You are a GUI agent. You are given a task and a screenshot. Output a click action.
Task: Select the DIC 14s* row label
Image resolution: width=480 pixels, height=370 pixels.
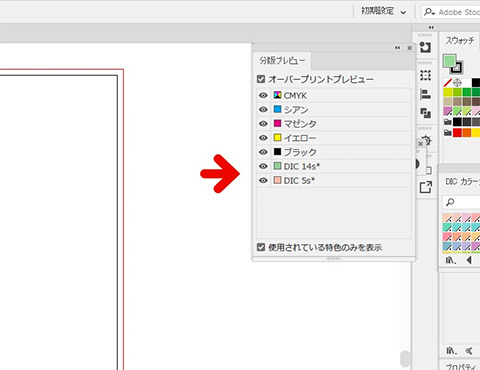(x=302, y=166)
